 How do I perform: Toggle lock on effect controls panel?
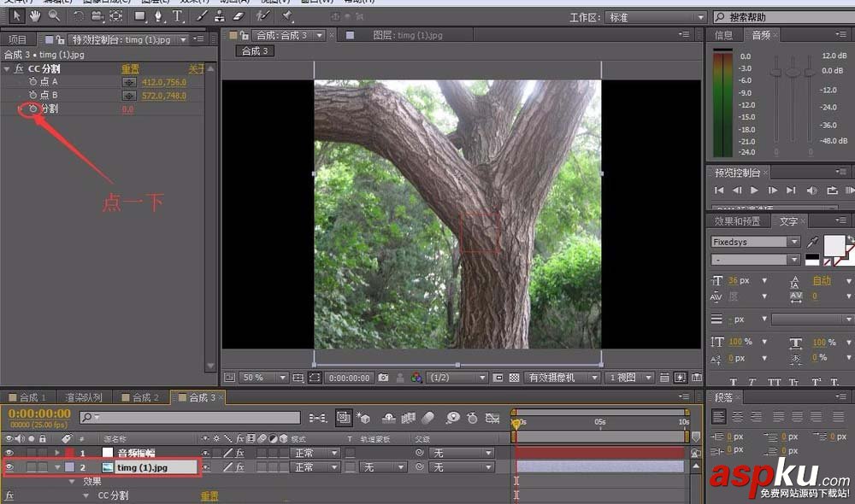[60, 39]
